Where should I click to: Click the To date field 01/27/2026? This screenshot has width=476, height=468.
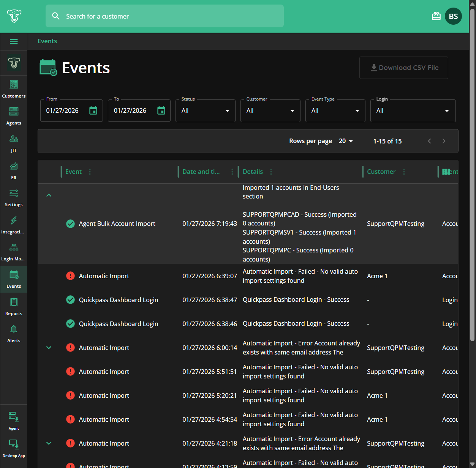coord(130,110)
